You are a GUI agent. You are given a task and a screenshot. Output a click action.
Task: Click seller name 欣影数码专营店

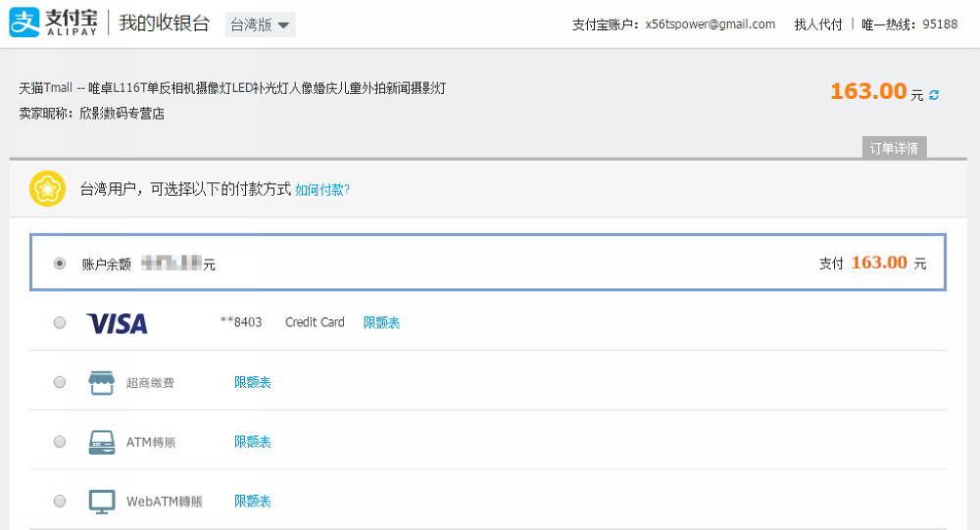click(122, 113)
